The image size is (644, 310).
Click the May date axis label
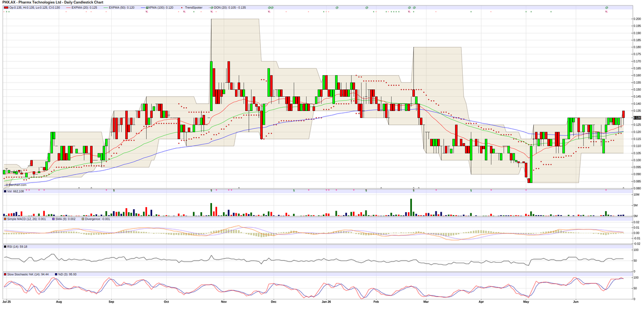coord(527,301)
